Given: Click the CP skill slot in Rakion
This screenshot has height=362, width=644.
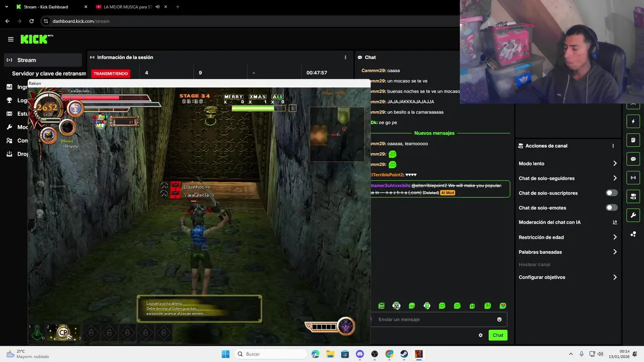Looking at the screenshot, I should pos(63,332).
